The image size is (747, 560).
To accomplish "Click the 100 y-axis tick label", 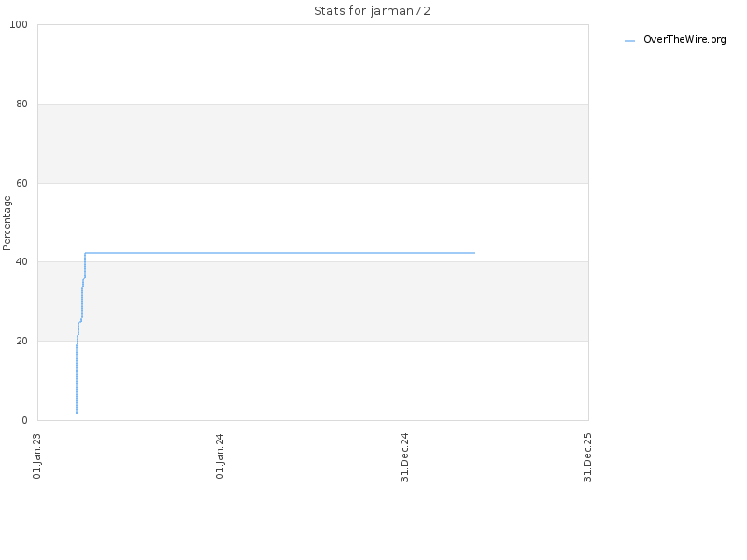I will (x=19, y=25).
